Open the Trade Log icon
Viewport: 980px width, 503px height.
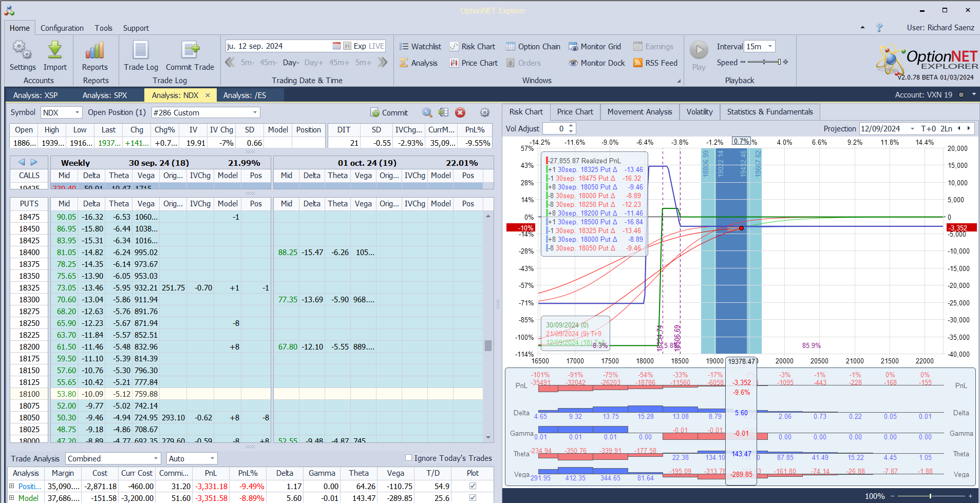pos(141,50)
